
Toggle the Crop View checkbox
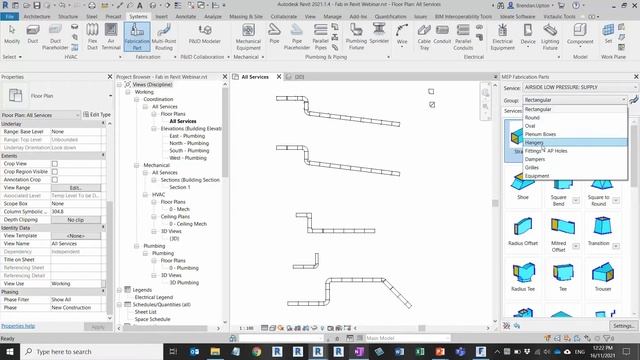tap(55, 164)
